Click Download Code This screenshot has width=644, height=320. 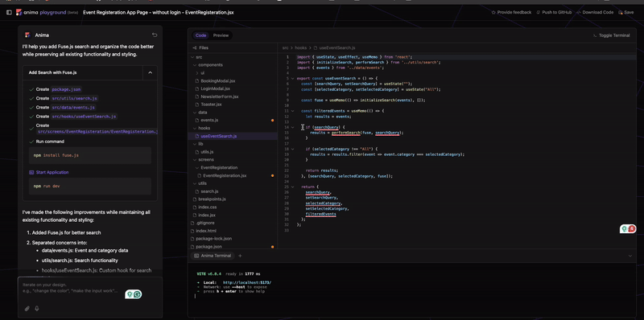(595, 12)
